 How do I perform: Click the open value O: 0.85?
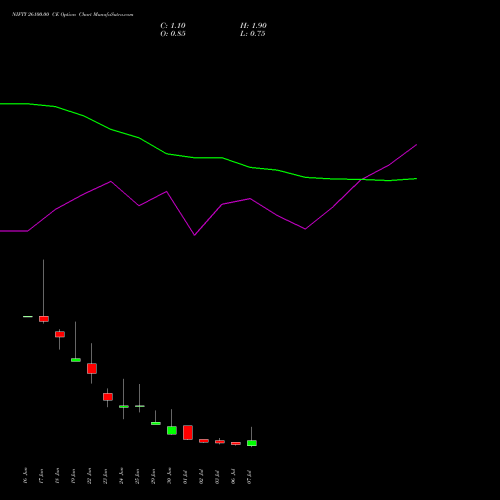[173, 34]
